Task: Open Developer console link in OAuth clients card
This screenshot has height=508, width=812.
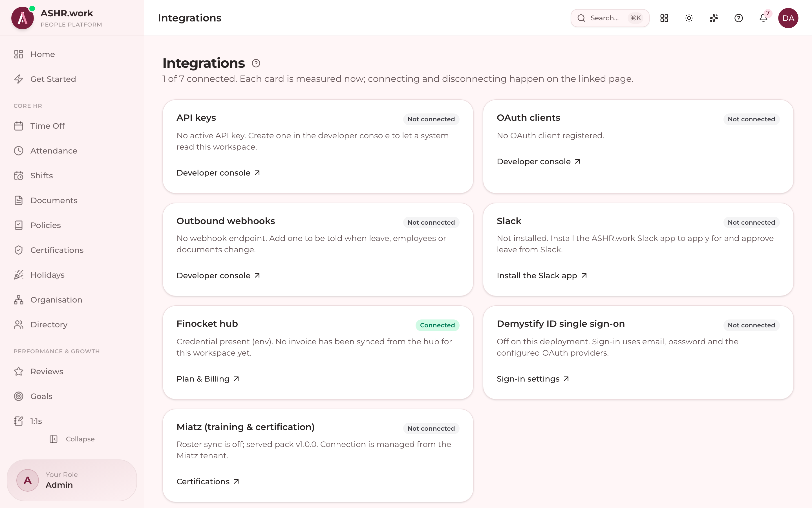Action: [539, 162]
